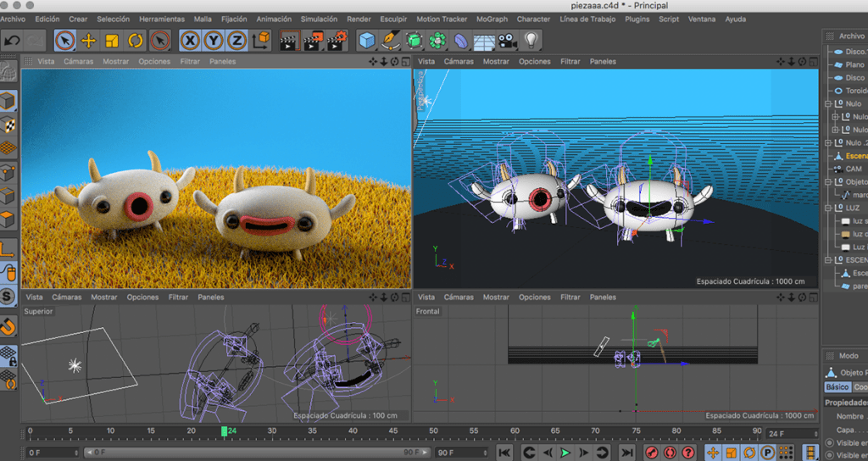This screenshot has width=868, height=461.
Task: Expand the Nulo .2 object tree node
Action: pyautogui.click(x=828, y=142)
